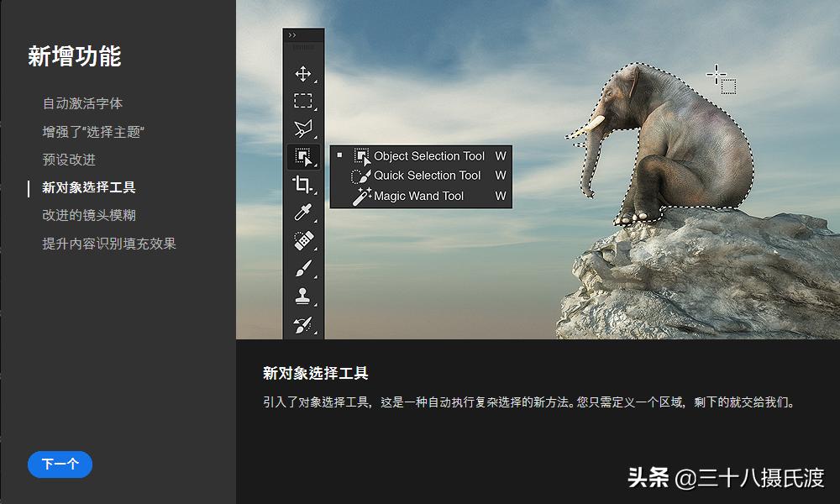Select the Move tool
Image resolution: width=840 pixels, height=504 pixels.
click(x=304, y=73)
